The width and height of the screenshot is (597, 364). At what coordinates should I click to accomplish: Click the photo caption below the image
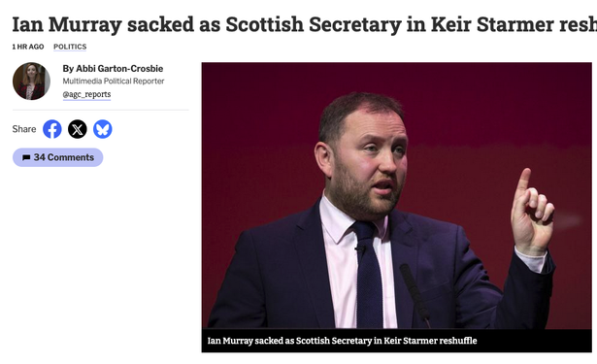click(x=342, y=341)
